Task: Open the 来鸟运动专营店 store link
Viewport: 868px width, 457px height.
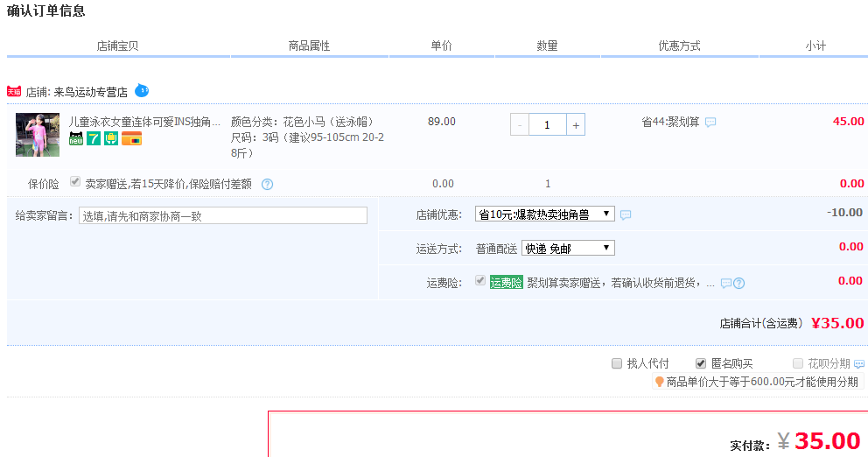Action: [90, 92]
